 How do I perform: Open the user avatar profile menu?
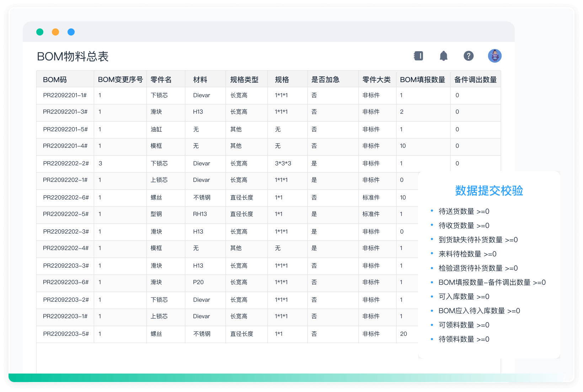click(x=495, y=56)
